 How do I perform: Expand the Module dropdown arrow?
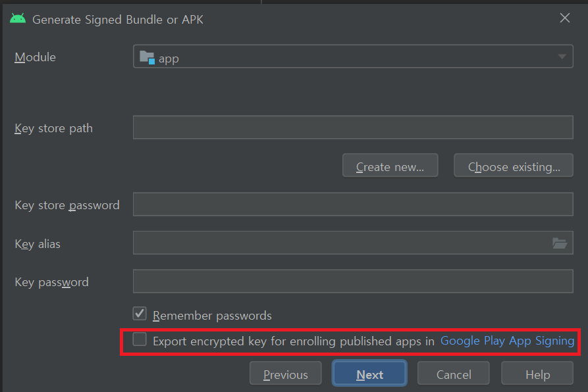[x=562, y=57]
